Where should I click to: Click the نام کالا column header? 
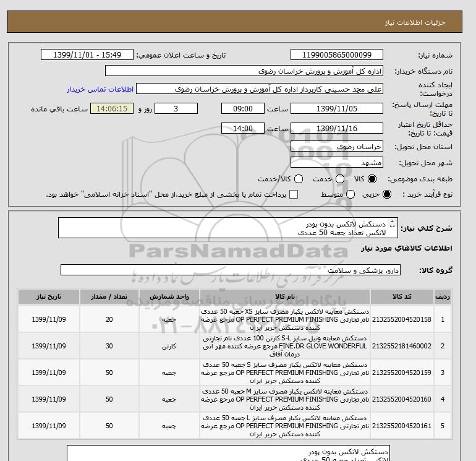tap(285, 296)
